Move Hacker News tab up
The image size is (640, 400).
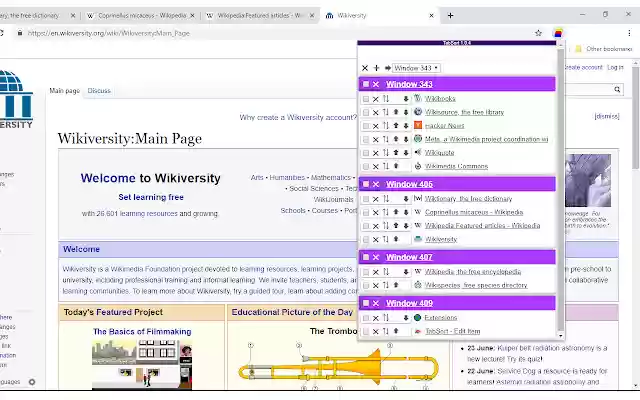click(396, 126)
